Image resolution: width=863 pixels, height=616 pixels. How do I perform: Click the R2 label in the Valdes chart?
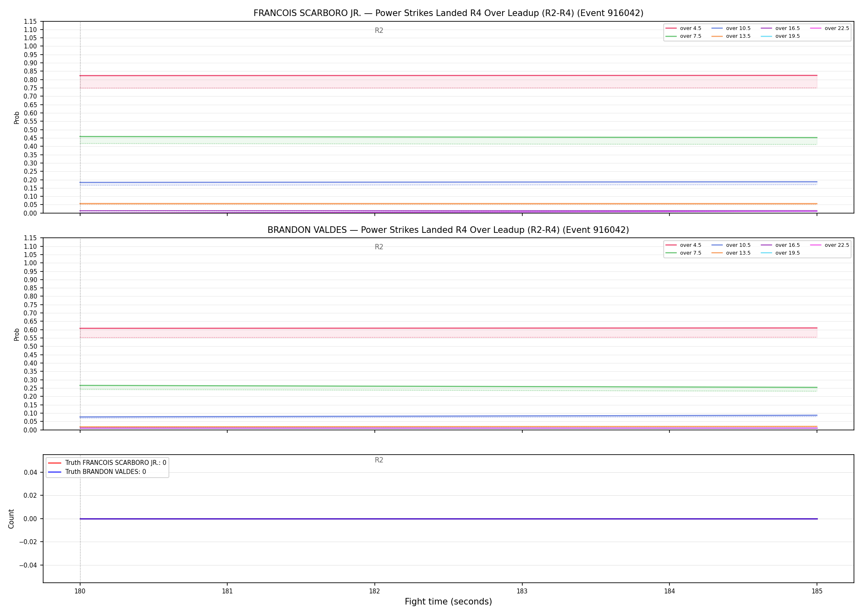379,247
